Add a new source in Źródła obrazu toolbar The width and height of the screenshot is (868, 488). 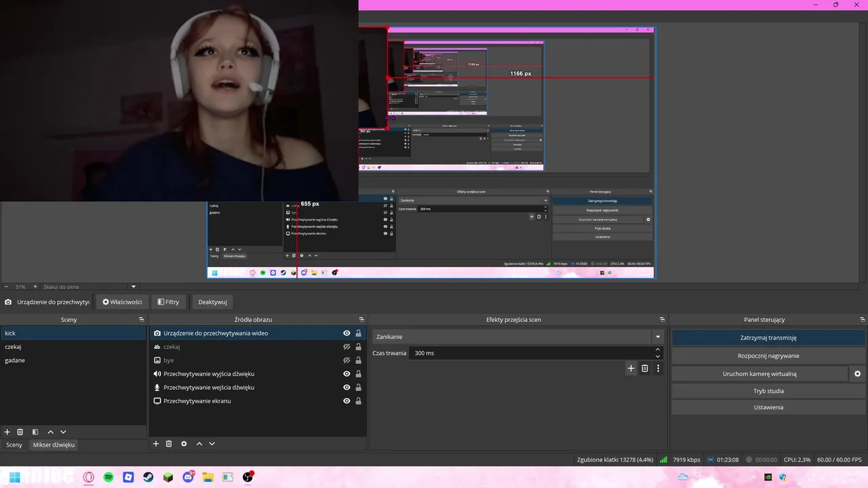[156, 444]
